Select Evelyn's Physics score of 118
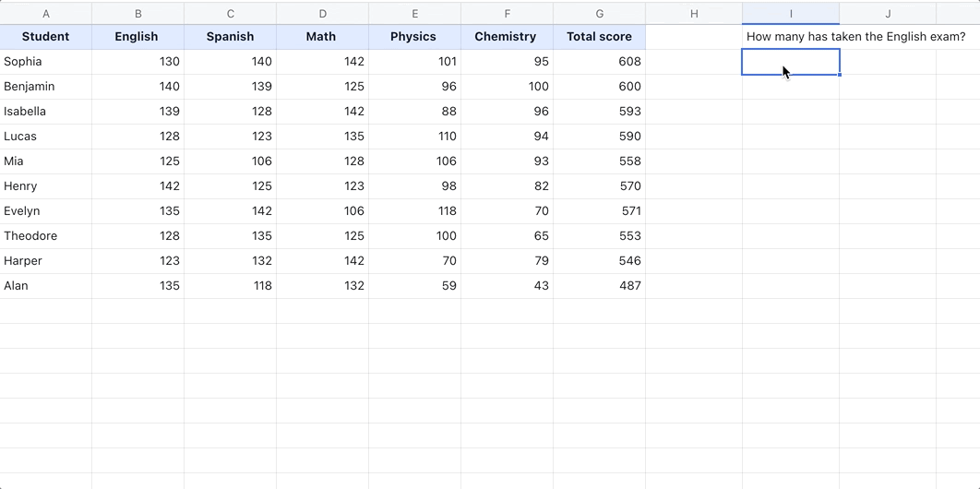Image resolution: width=980 pixels, height=489 pixels. 414,211
